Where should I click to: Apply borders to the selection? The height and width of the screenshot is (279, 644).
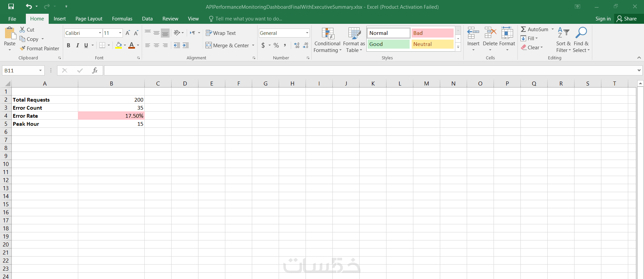click(102, 45)
